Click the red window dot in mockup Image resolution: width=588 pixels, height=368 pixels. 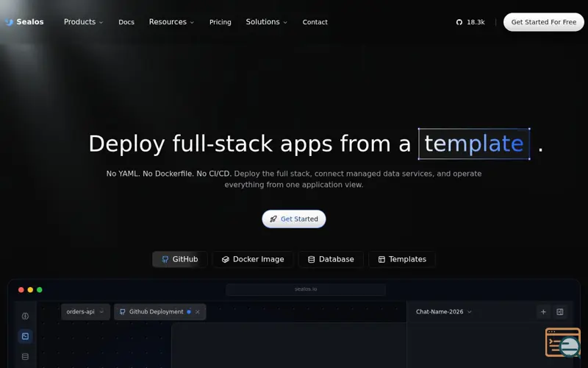click(x=21, y=289)
